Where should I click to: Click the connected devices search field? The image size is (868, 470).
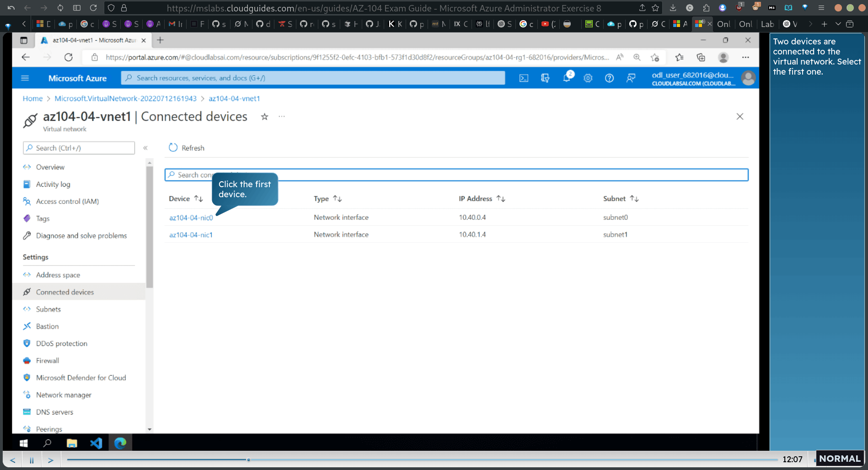(456, 175)
